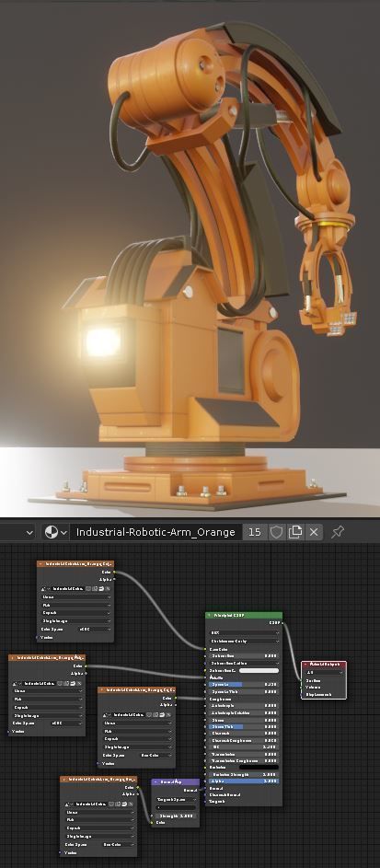Open Single Image source dropdown in Roughness texture node
Image resolution: width=380 pixels, height=868 pixels.
(136, 747)
